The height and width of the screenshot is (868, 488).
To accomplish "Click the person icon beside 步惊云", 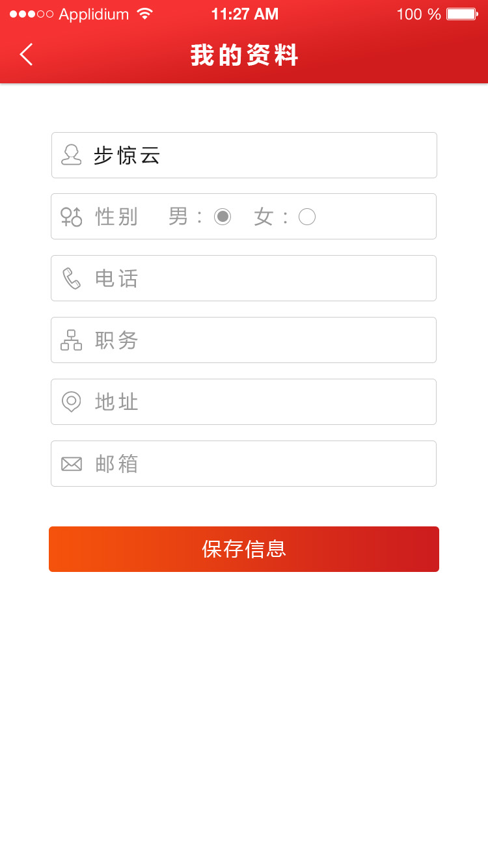I will click(71, 155).
